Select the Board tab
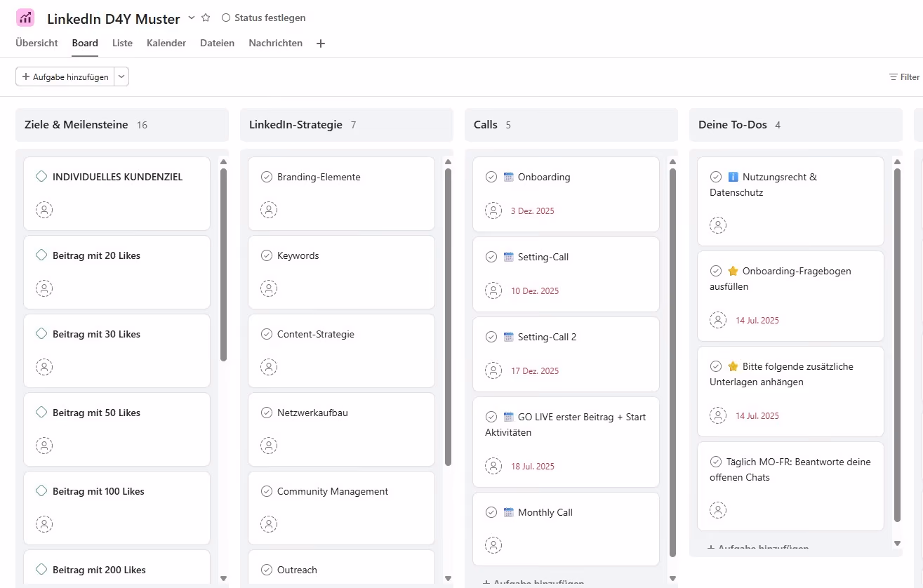 [85, 43]
